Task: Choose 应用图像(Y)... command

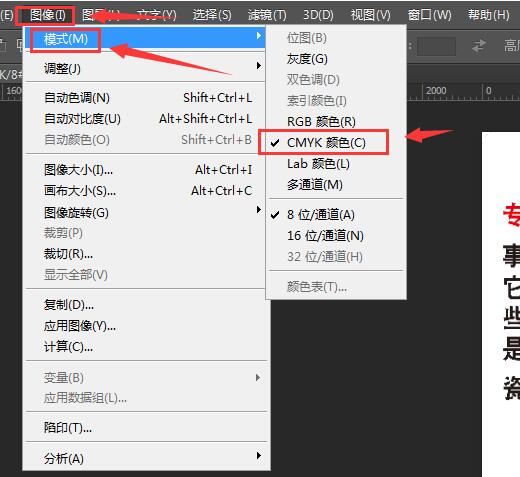Action: click(145, 326)
